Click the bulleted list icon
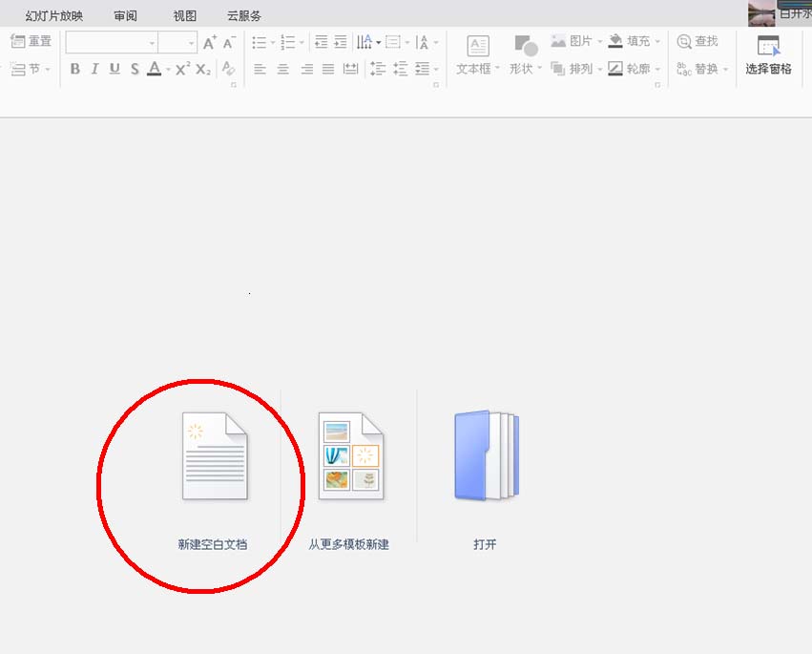This screenshot has height=654, width=812. pos(259,43)
